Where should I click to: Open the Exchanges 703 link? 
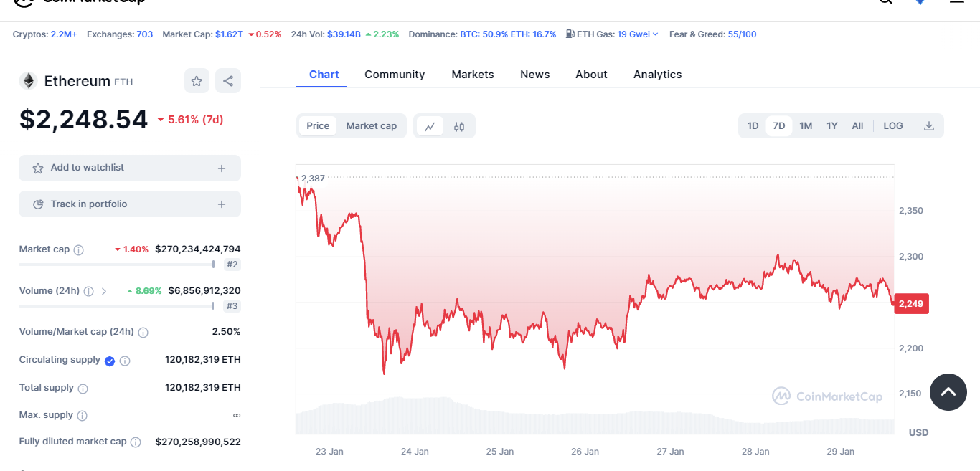click(x=145, y=34)
